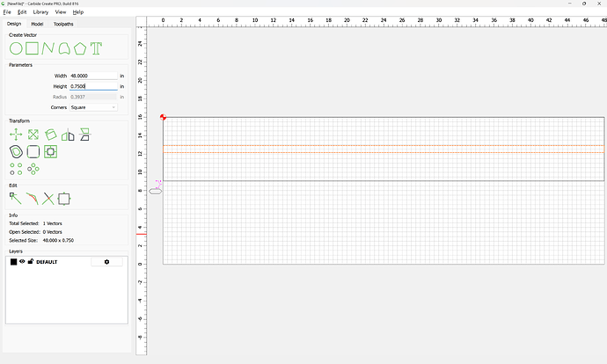Select the Create Polygon tool
The width and height of the screenshot is (607, 364).
click(80, 48)
